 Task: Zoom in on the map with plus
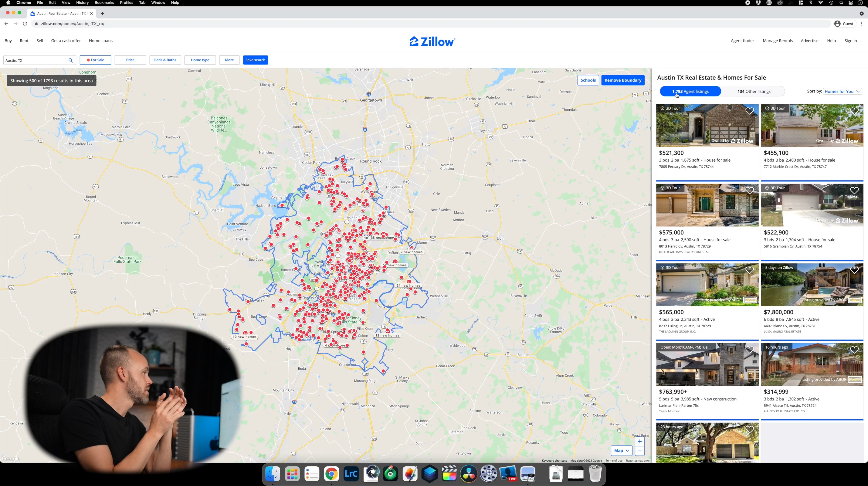tap(639, 441)
